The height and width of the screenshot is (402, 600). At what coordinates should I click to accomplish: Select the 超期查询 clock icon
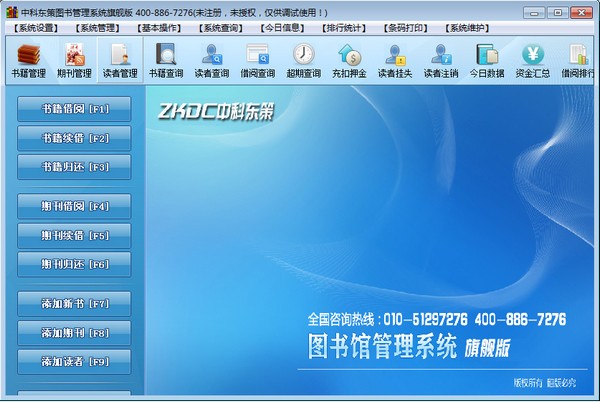tap(303, 60)
